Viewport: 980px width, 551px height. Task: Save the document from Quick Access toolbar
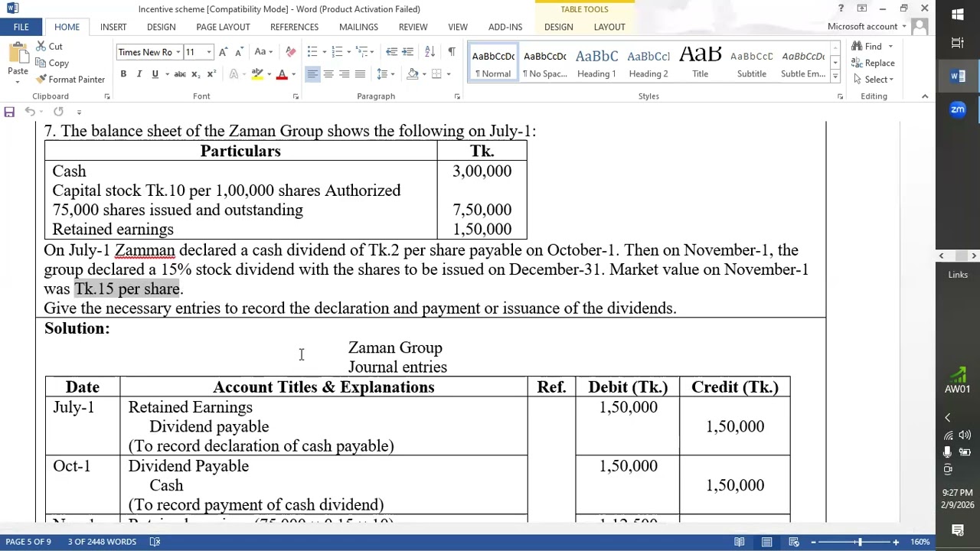tap(9, 112)
